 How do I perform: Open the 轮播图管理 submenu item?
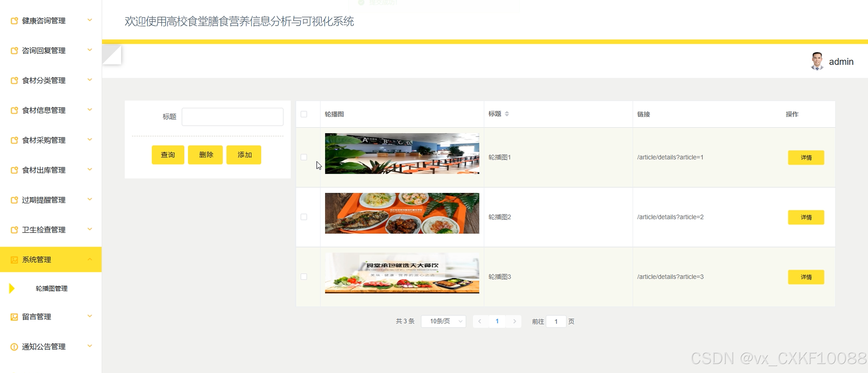coord(52,289)
